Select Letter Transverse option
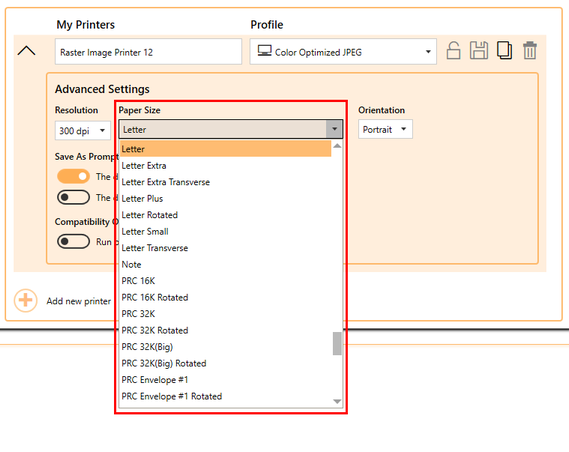The width and height of the screenshot is (569, 452). click(x=225, y=248)
